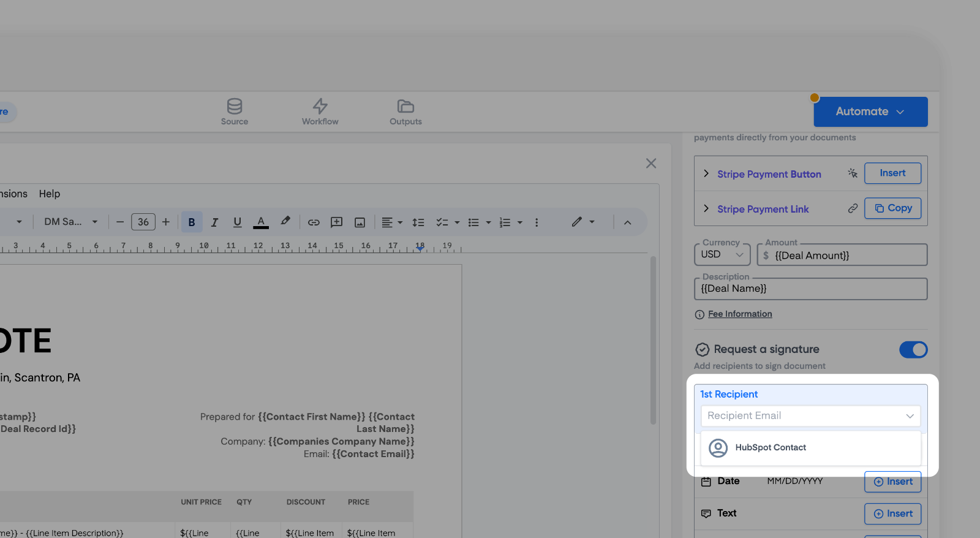Insert a link using the toolbar
This screenshot has height=538, width=980.
click(314, 222)
